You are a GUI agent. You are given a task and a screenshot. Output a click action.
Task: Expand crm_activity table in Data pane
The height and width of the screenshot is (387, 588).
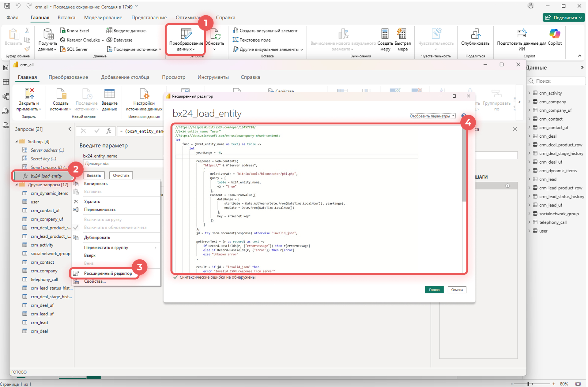click(x=529, y=93)
